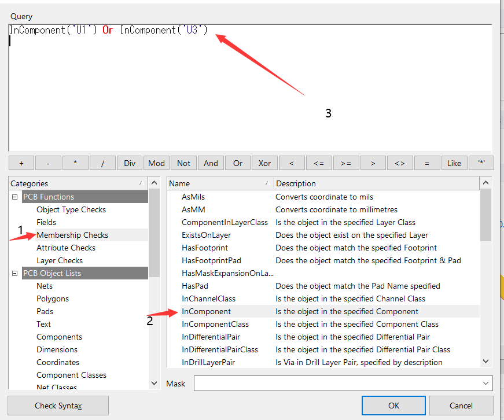Collapse the PCB Object Lists category
The image size is (504, 420).
pyautogui.click(x=14, y=272)
